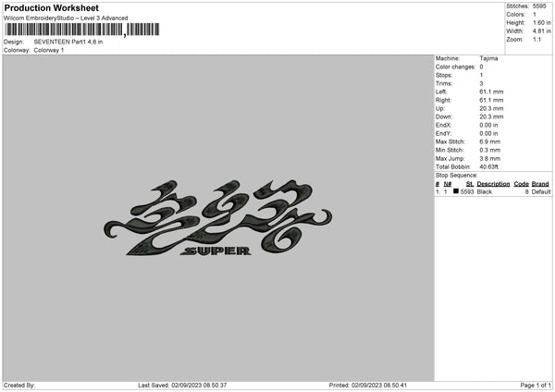The width and height of the screenshot is (555, 392).
Task: Click the Page 1 of 1 indicator
Action: point(536,386)
